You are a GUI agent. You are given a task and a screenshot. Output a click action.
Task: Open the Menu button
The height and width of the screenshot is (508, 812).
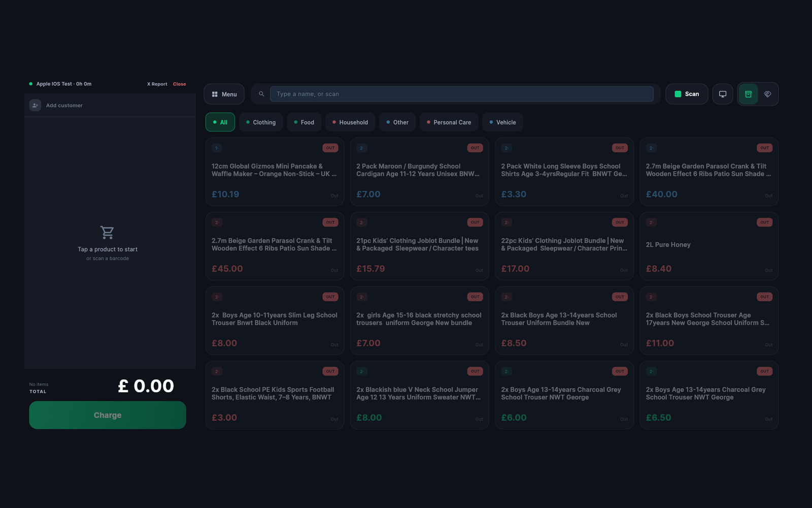pos(224,94)
